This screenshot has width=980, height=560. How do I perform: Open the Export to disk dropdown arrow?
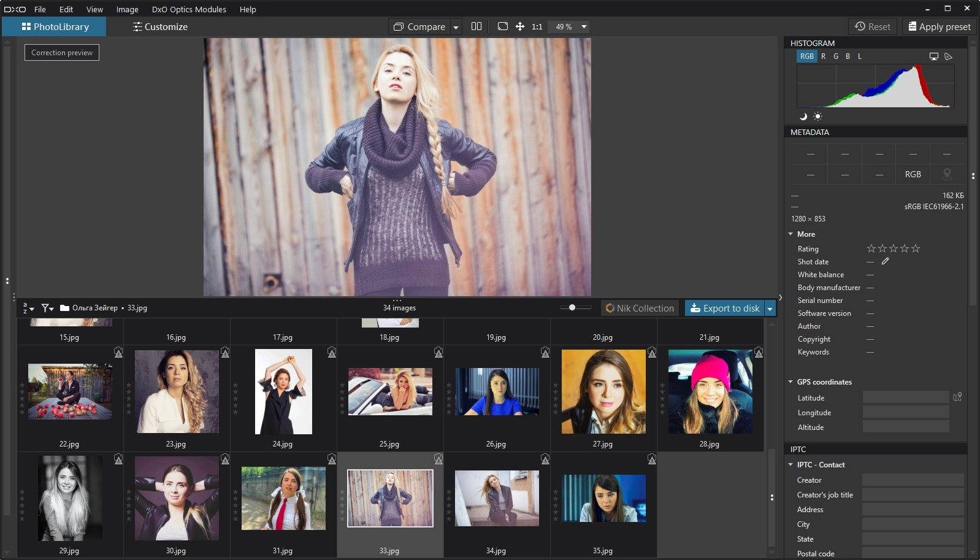(x=770, y=309)
